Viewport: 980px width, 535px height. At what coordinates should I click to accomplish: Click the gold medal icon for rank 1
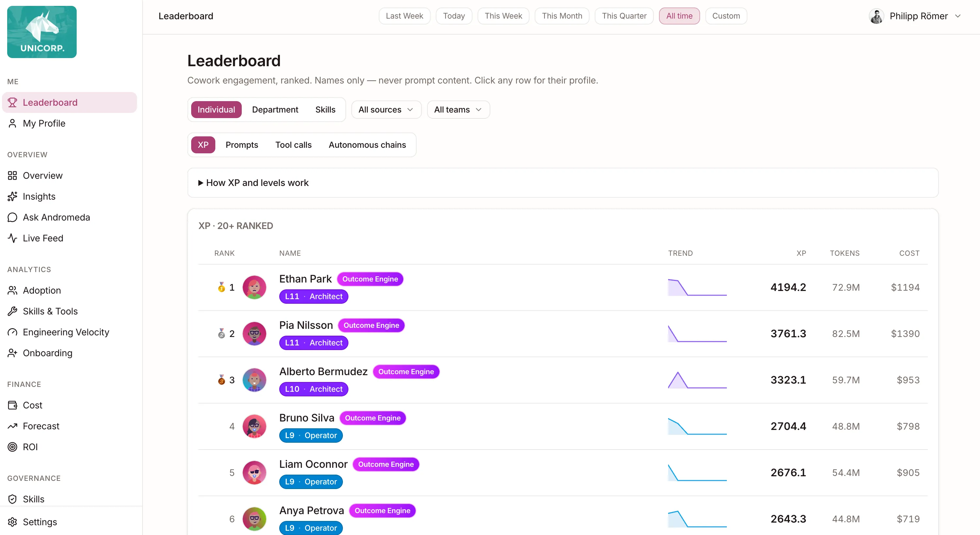(222, 287)
